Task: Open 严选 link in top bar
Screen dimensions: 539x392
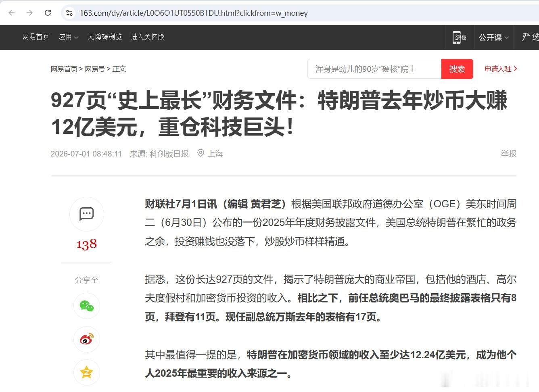Action: pyautogui.click(x=530, y=37)
